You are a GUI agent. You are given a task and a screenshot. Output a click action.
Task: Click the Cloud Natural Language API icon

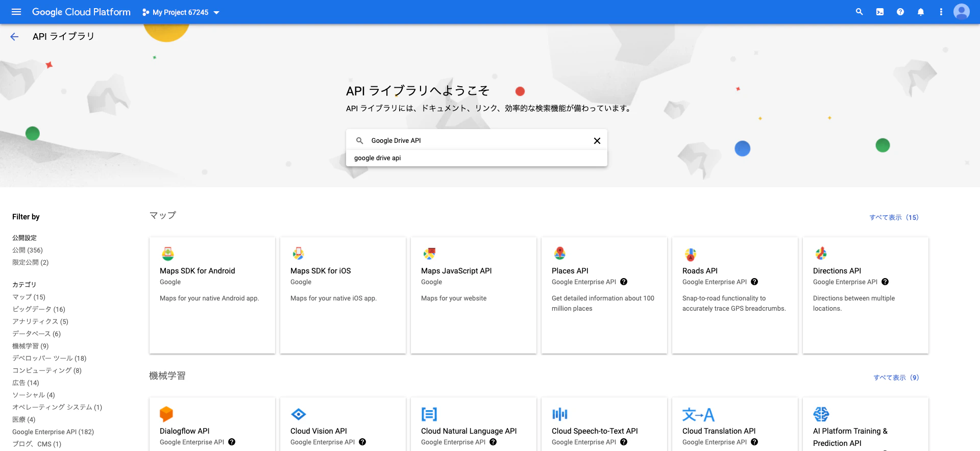tap(429, 414)
